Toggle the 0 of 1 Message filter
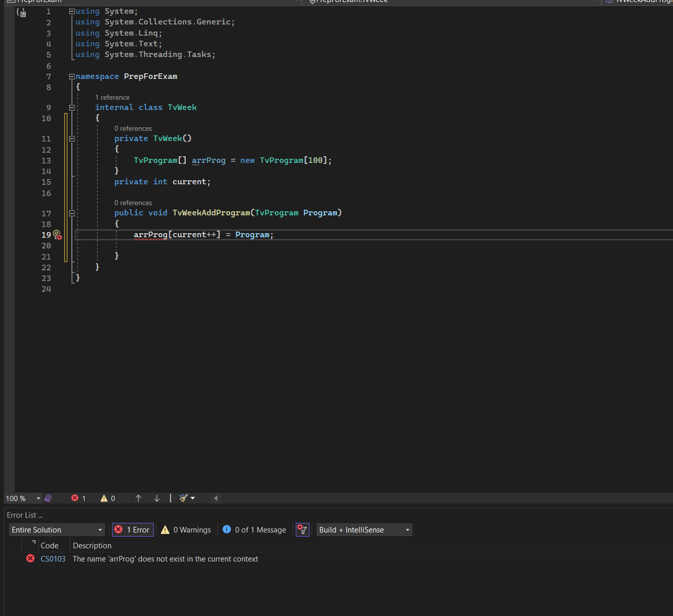Screen dimensions: 673x616 (255, 530)
